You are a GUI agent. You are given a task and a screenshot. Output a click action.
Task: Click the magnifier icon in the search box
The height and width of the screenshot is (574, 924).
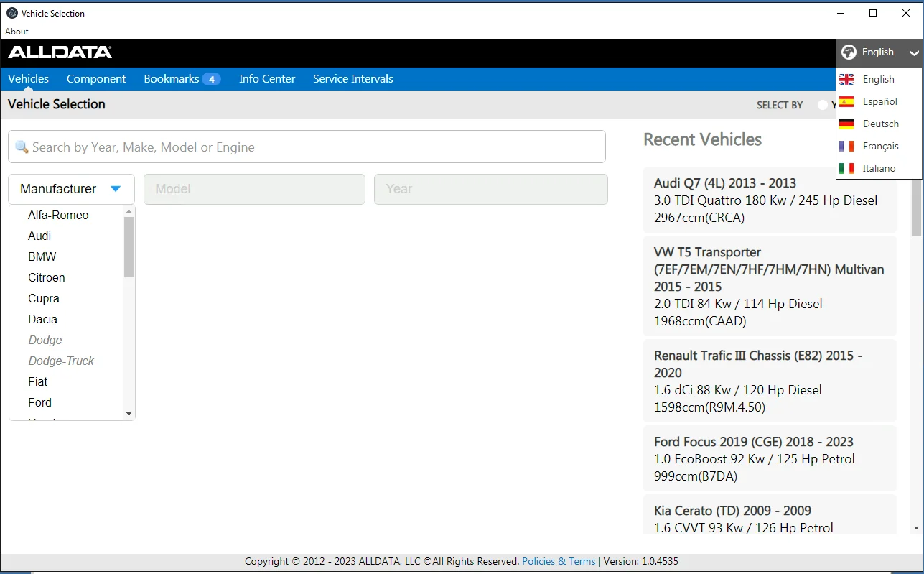click(x=22, y=147)
